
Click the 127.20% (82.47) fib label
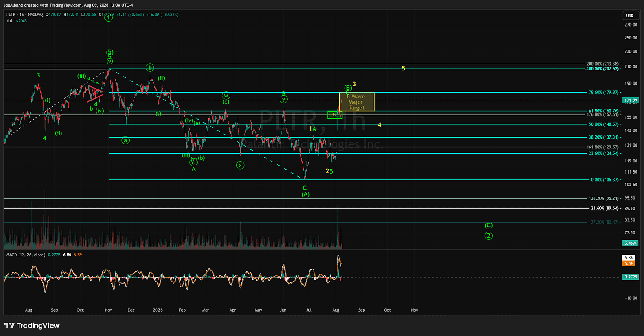604,222
